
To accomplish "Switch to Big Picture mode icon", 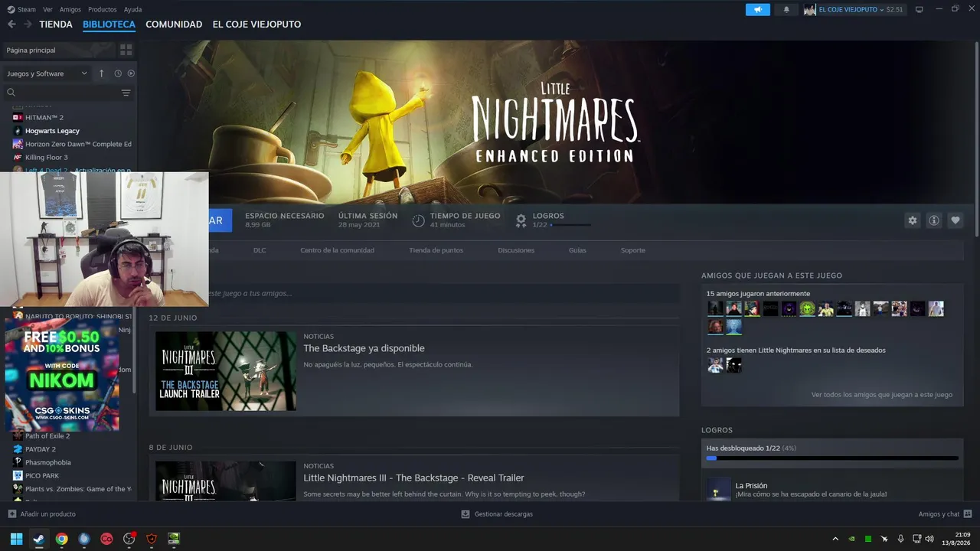I will pyautogui.click(x=920, y=9).
